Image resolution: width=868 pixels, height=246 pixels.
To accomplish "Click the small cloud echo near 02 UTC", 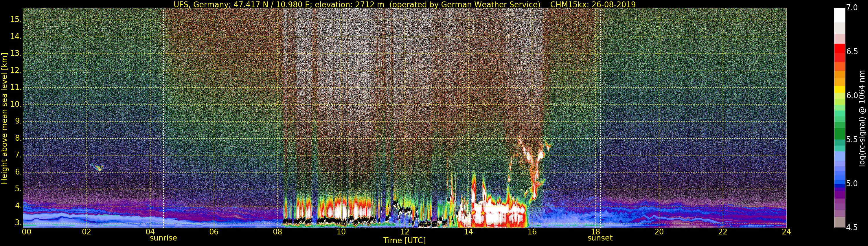I will [x=98, y=167].
